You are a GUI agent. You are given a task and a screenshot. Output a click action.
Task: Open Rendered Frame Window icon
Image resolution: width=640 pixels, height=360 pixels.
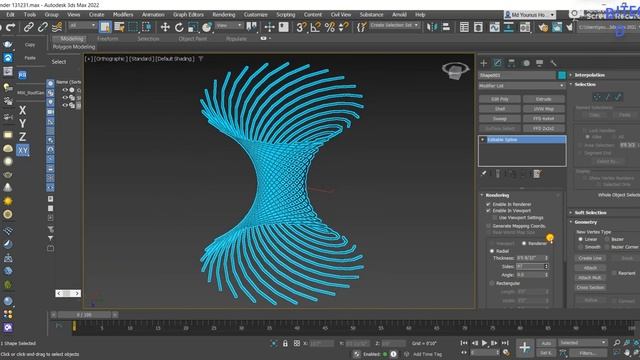[557, 27]
